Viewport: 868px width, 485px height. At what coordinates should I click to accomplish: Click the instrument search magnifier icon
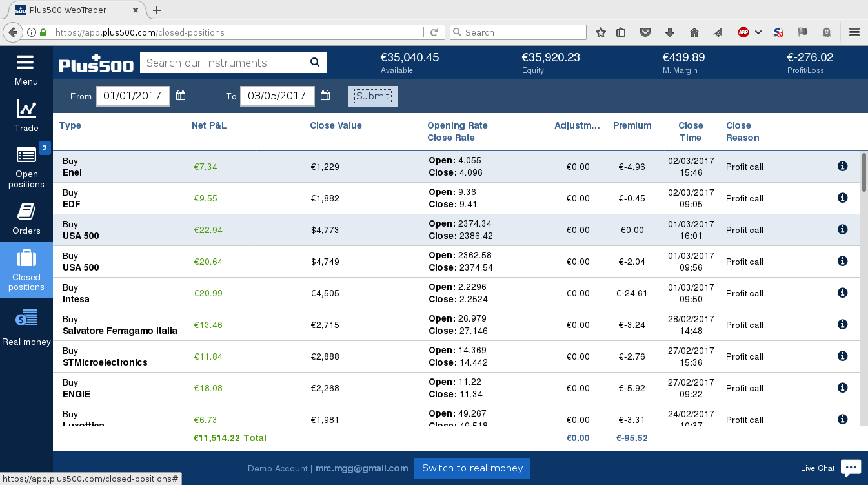click(315, 63)
